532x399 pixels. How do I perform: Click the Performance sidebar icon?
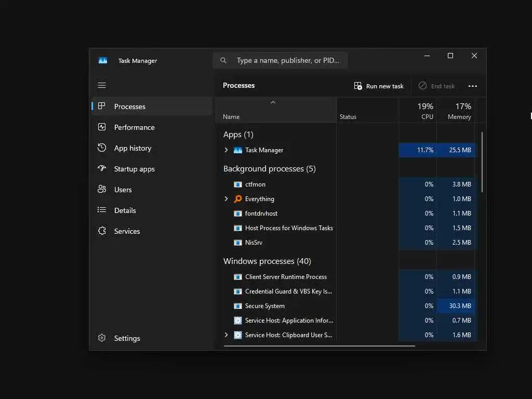[102, 127]
